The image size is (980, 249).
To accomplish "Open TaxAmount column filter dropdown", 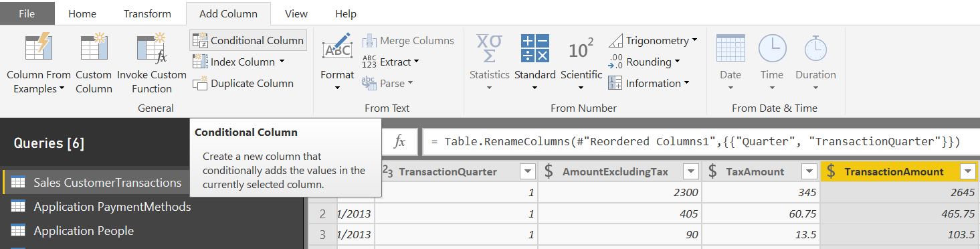I will 809,172.
